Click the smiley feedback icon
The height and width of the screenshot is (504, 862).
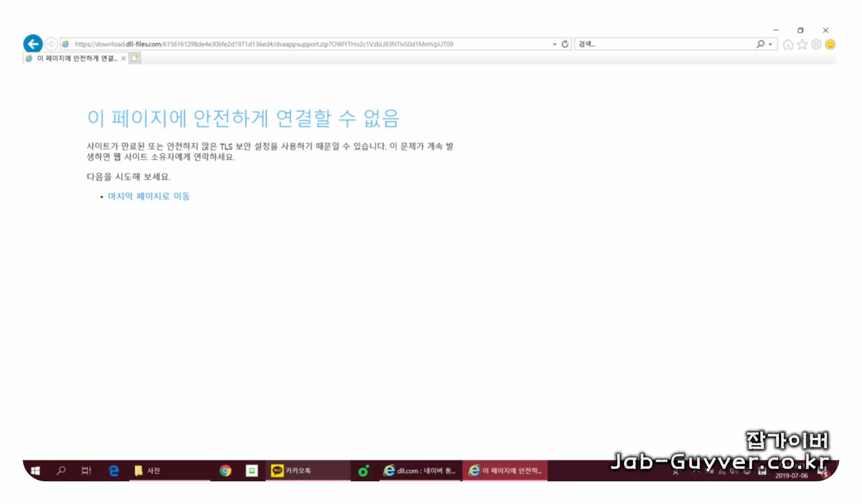(x=830, y=44)
